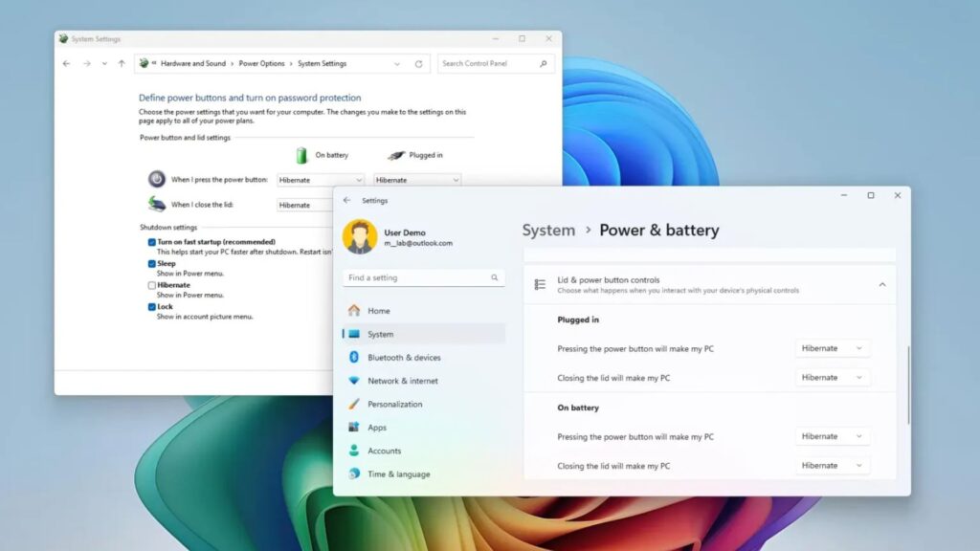The height and width of the screenshot is (551, 980).
Task: Click the Search Control Panel field
Action: tap(488, 64)
